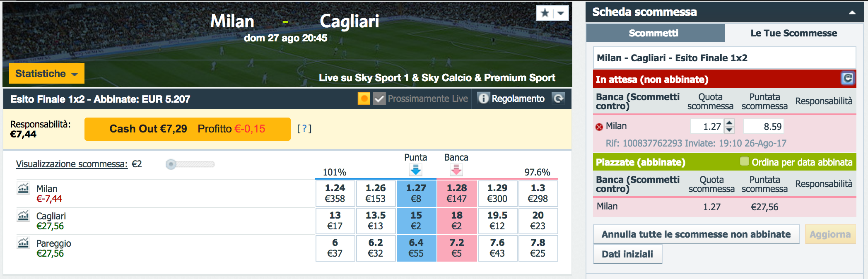This screenshot has width=868, height=279.
Task: Click the favorite star icon
Action: pos(545,13)
